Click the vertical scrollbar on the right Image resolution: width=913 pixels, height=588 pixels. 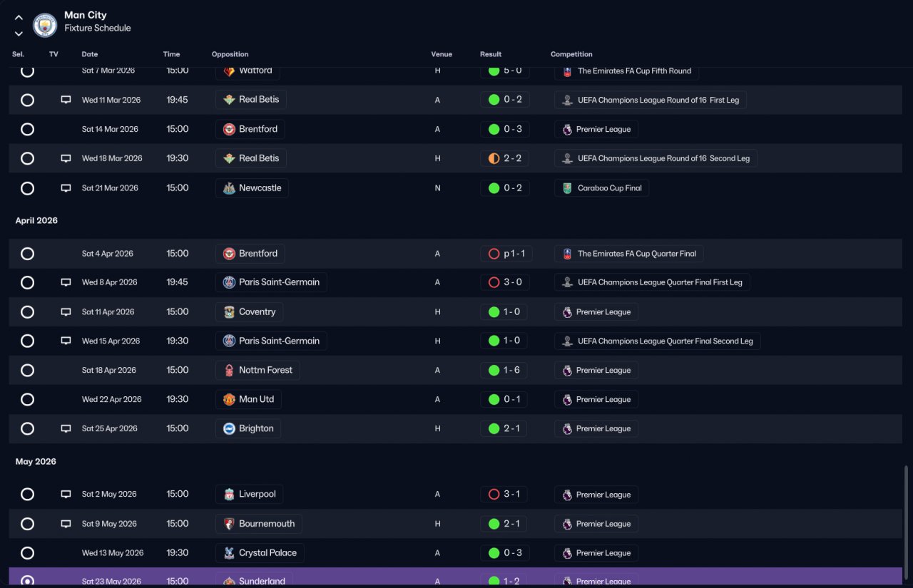coord(907,524)
